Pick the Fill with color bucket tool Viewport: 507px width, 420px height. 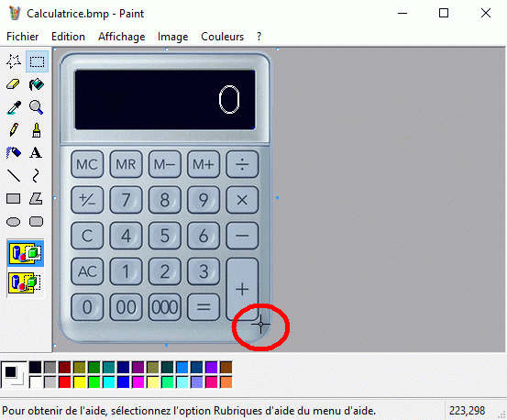coord(37,84)
